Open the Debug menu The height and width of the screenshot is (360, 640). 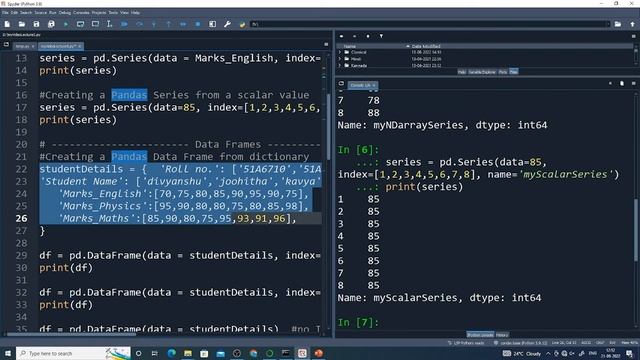pos(64,13)
